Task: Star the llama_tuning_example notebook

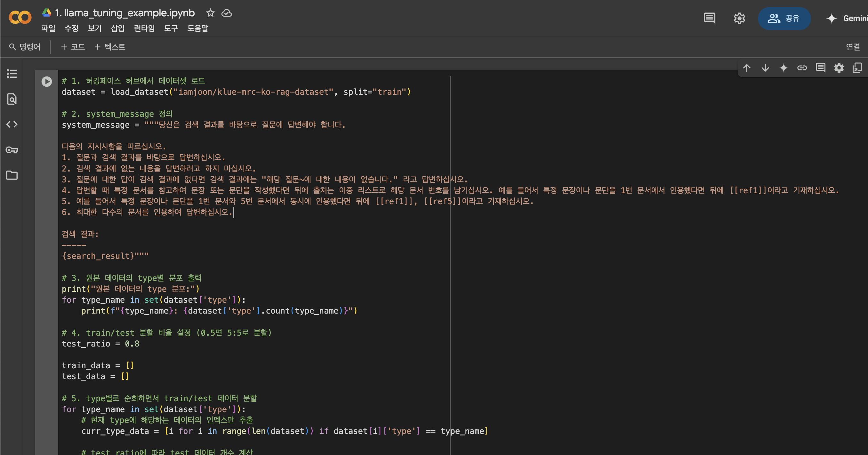Action: click(x=210, y=13)
